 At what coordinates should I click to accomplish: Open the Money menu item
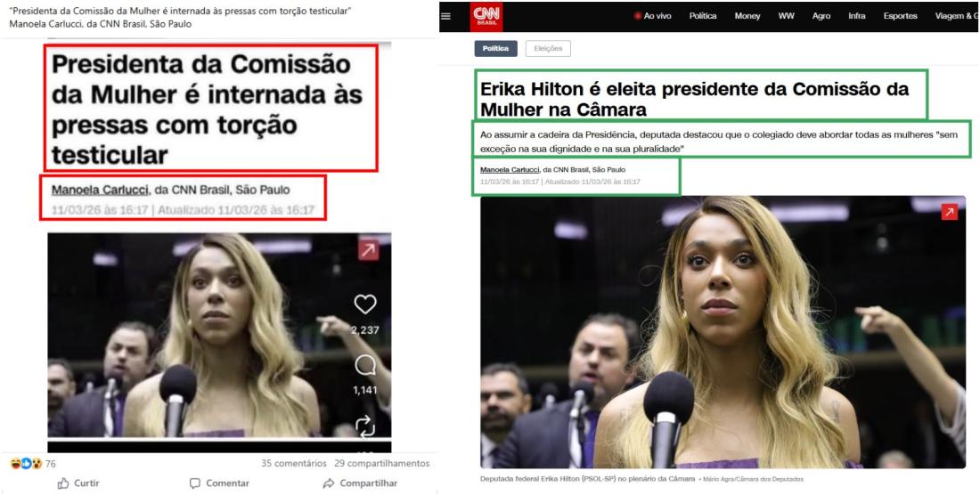tap(747, 16)
